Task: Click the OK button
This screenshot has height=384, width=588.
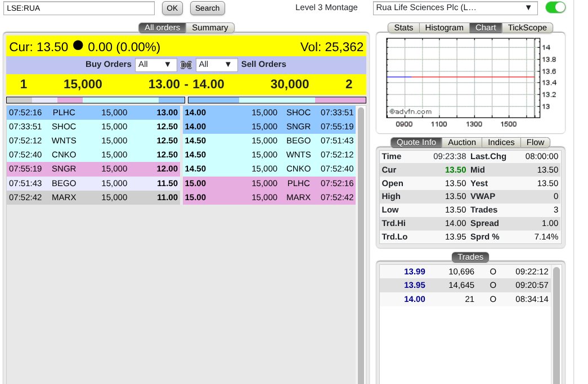Action: 172,8
